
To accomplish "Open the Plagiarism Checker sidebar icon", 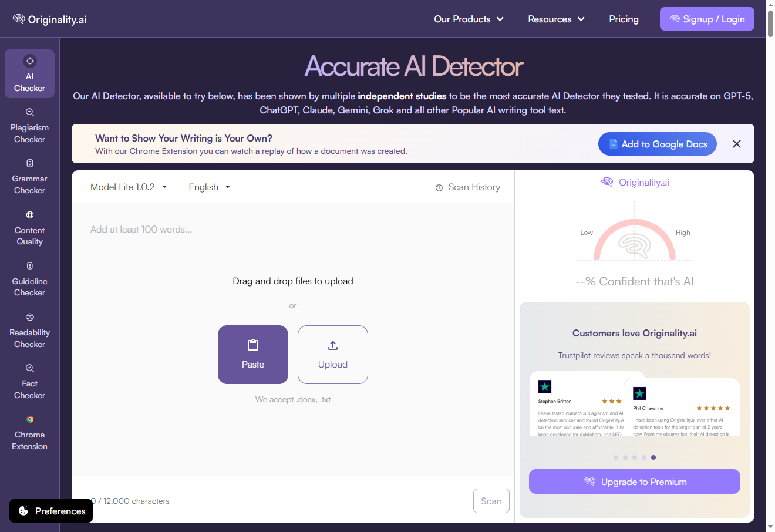I will [29, 112].
